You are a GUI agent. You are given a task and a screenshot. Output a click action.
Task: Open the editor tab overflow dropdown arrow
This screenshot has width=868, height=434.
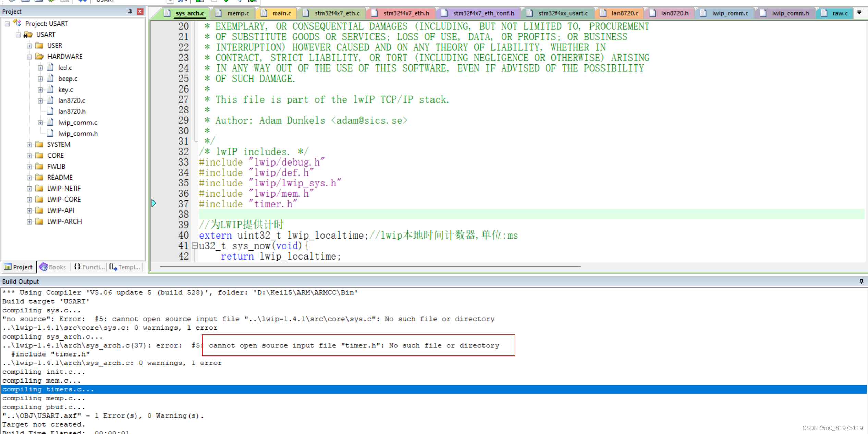pos(860,12)
